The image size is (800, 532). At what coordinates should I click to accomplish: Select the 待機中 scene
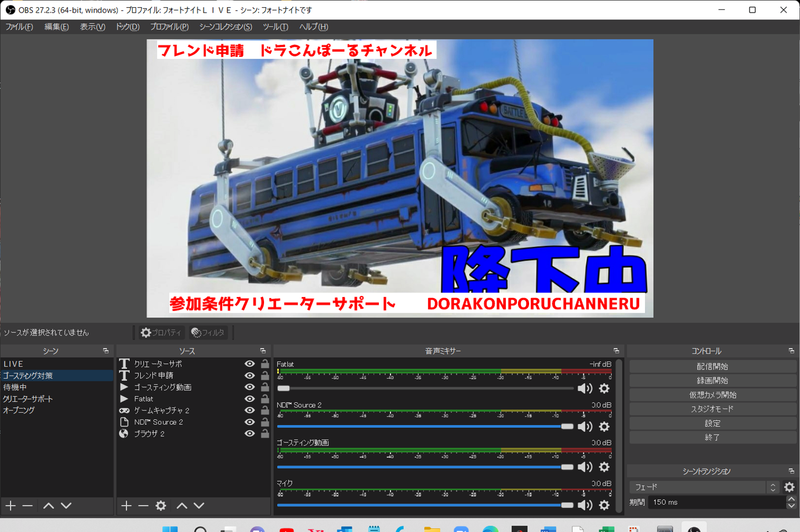tap(57, 387)
